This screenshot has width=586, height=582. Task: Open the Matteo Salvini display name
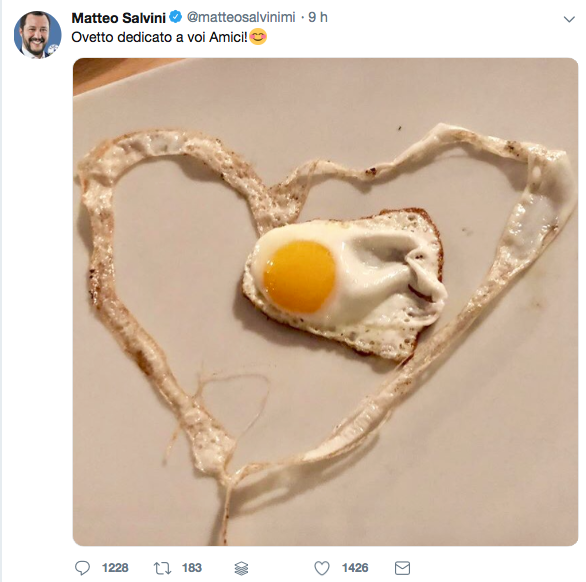(x=118, y=18)
